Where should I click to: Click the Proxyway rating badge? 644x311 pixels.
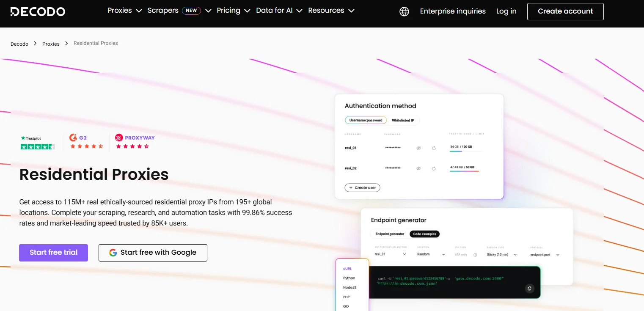pyautogui.click(x=135, y=142)
